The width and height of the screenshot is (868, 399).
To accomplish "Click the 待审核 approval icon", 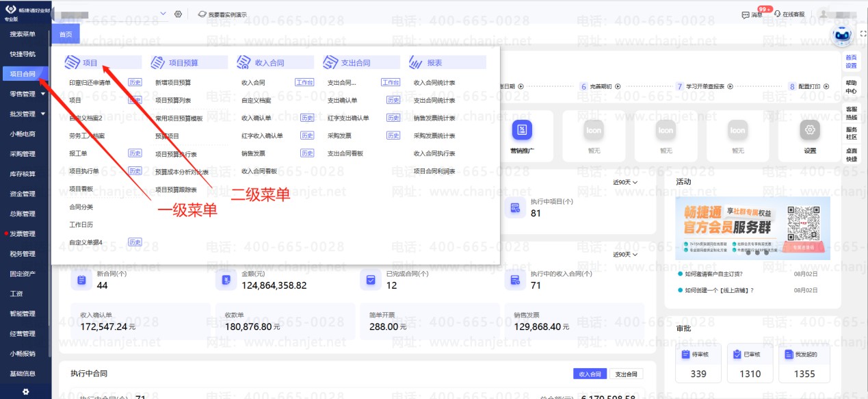I will [685, 354].
